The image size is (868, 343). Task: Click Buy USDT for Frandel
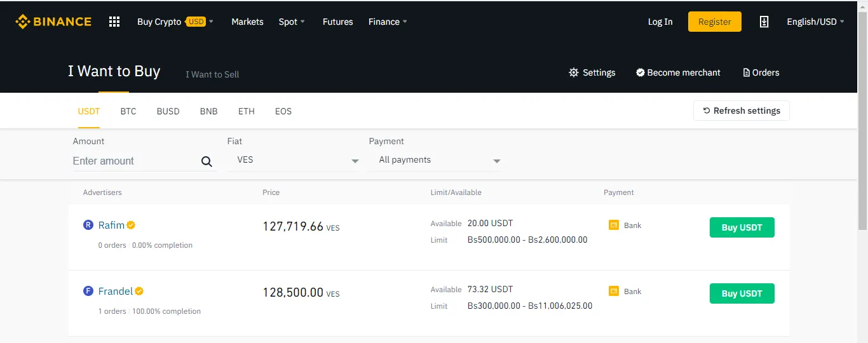[742, 293]
